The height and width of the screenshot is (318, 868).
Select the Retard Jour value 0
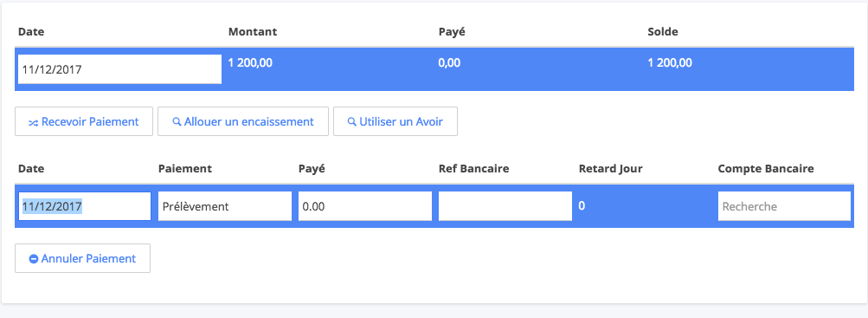point(582,206)
